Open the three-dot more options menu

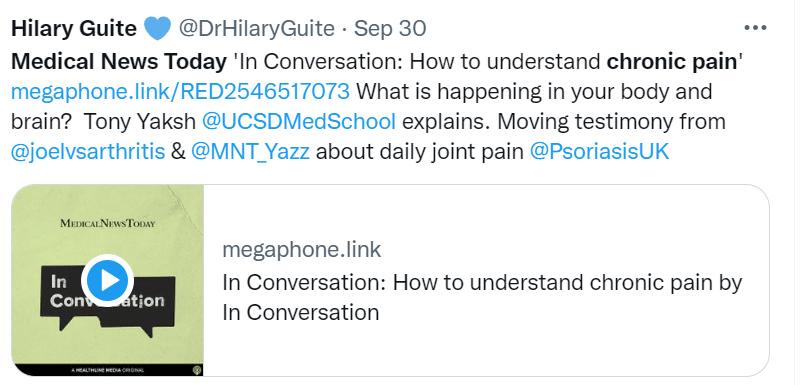pyautogui.click(x=756, y=28)
